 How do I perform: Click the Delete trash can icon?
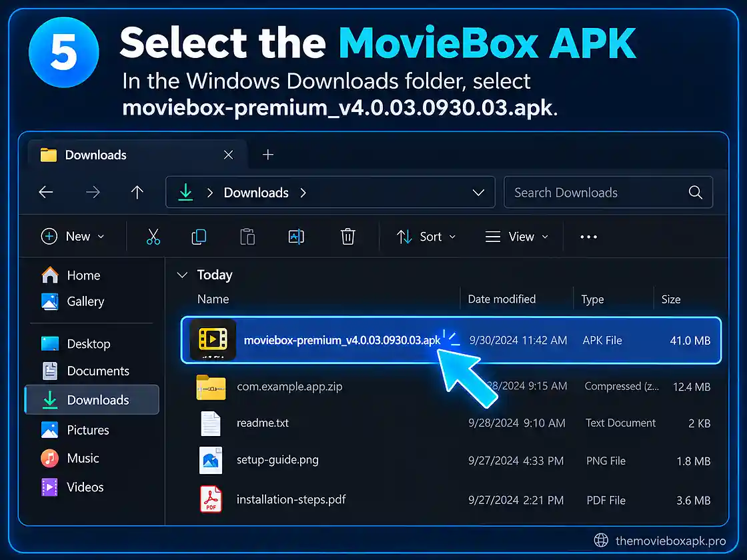[x=347, y=237]
